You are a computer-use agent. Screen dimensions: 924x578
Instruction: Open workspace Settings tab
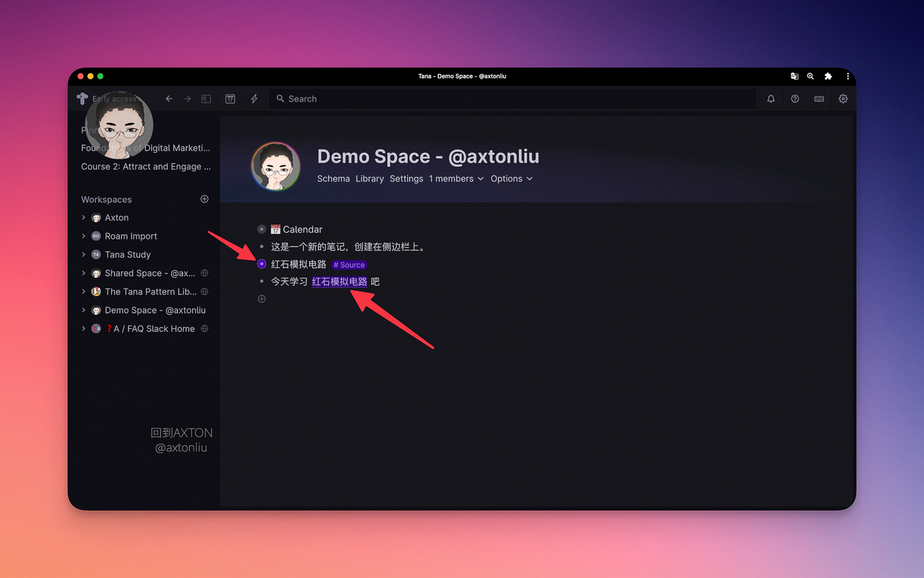tap(406, 179)
